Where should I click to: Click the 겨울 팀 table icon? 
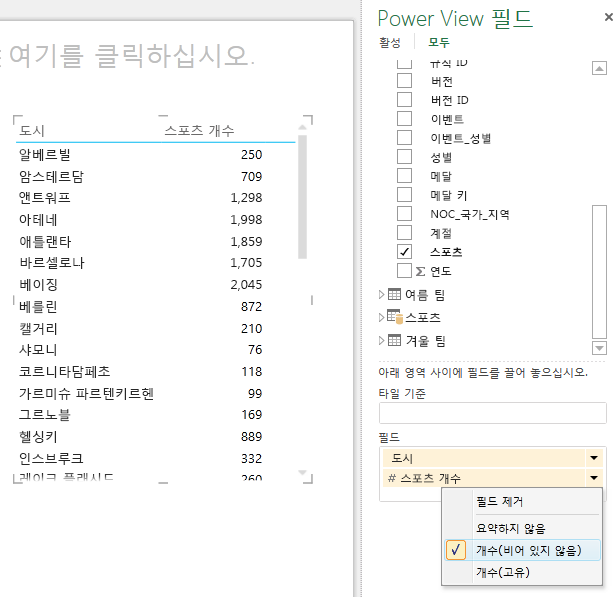point(394,340)
